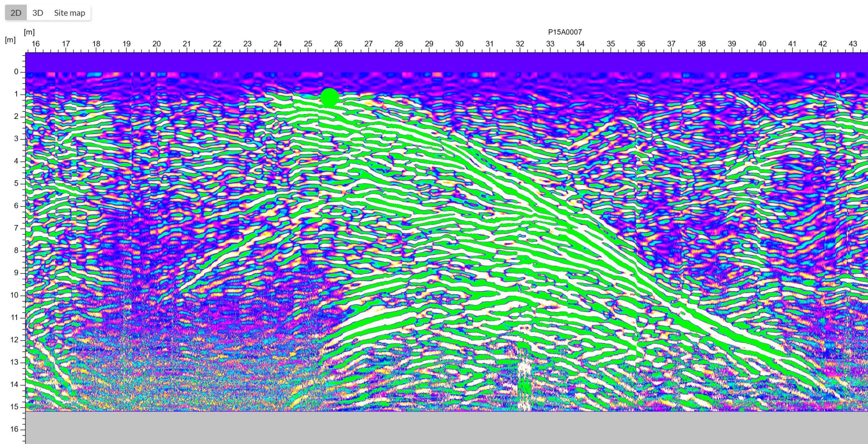Image resolution: width=868 pixels, height=444 pixels.
Task: Click the 0 depth mark on vertical ruler
Action: [16, 72]
